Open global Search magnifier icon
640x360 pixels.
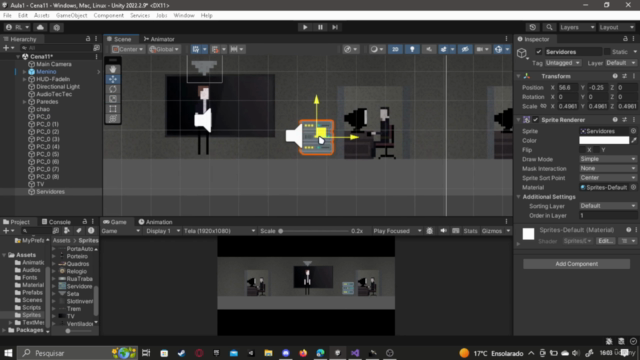coord(549,27)
